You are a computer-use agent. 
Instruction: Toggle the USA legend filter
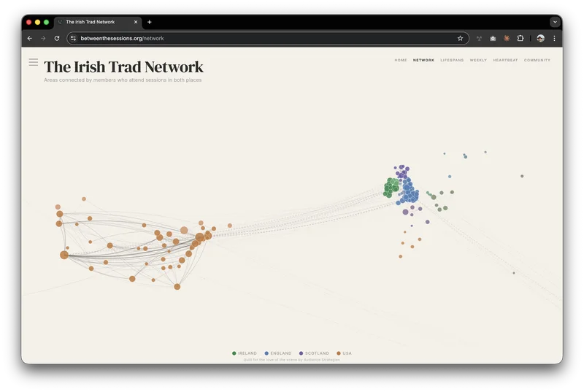point(344,353)
